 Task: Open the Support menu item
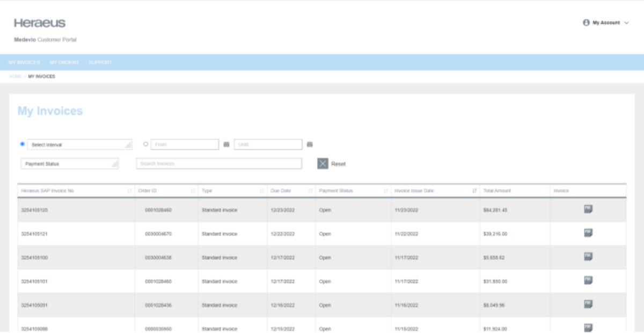coord(100,63)
